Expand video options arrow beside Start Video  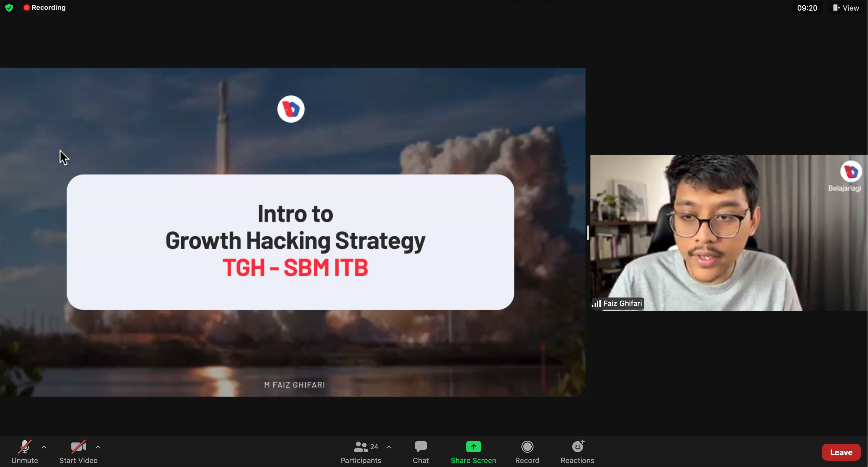point(98,447)
